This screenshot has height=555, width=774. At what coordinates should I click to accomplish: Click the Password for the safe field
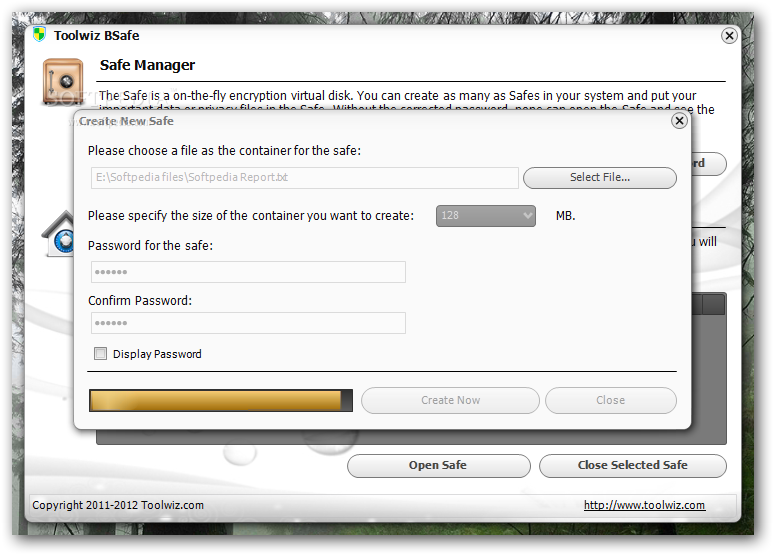coord(248,272)
